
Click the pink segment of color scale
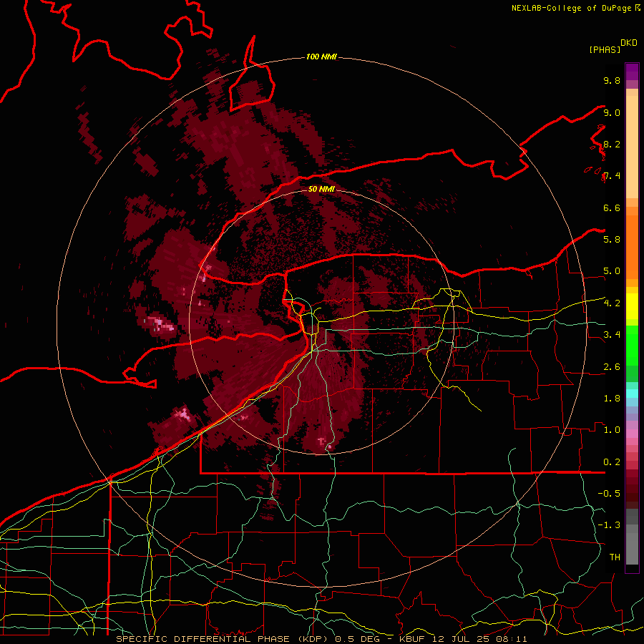pos(632,434)
